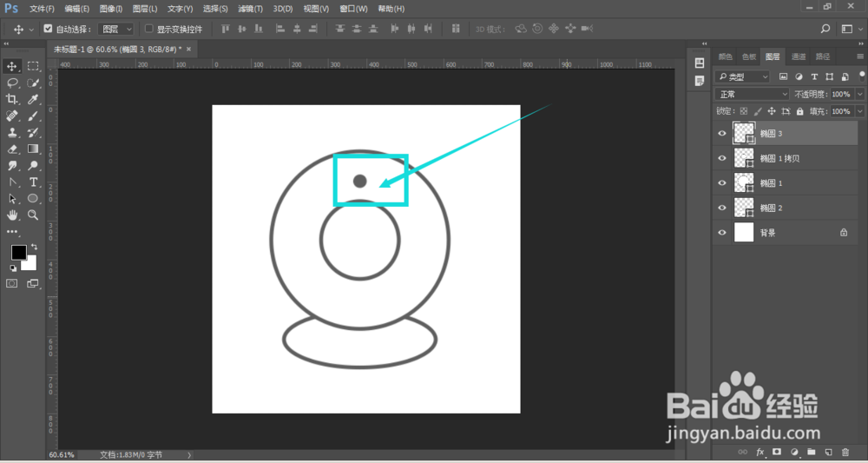
Task: Click the fx layer style icon
Action: tap(760, 452)
